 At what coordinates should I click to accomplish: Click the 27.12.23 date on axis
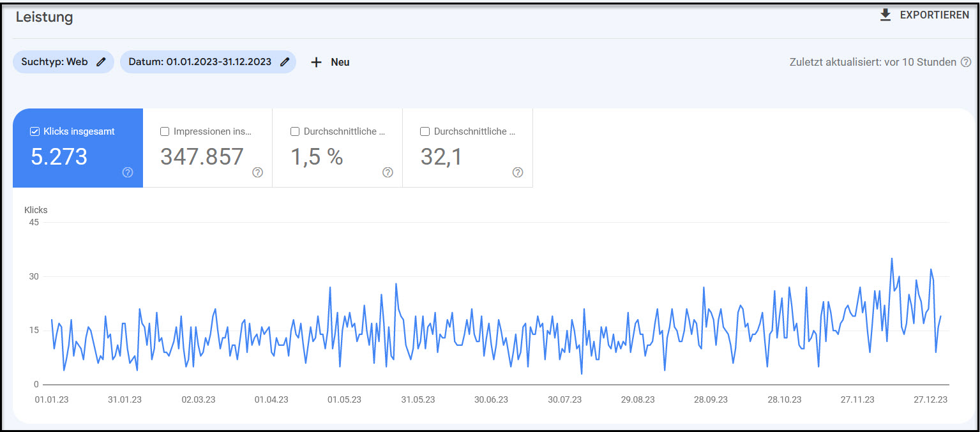(930, 399)
